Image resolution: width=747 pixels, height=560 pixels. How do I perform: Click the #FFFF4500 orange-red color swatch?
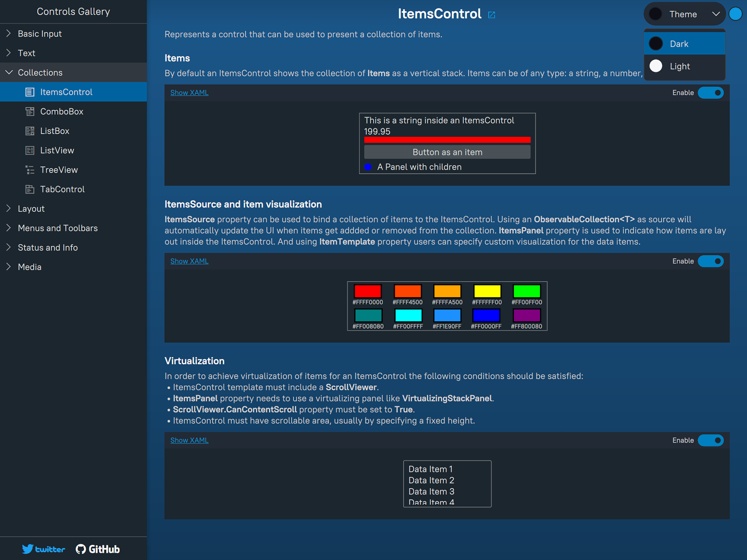[x=407, y=291]
